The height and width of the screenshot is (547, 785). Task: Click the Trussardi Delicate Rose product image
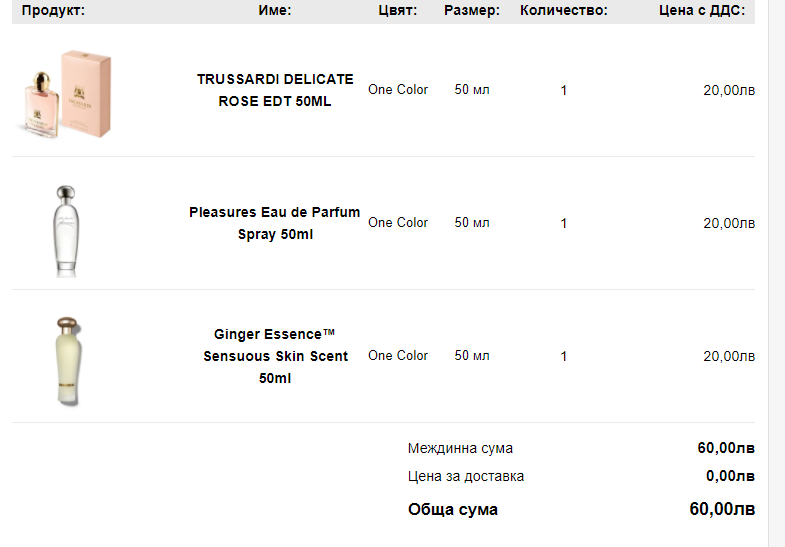point(65,92)
